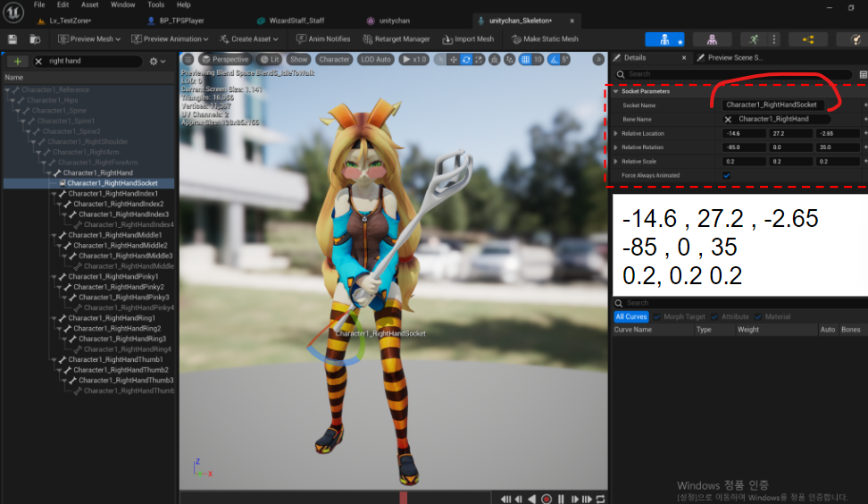Open the playback speed x1.0 dropdown
The width and height of the screenshot is (868, 504).
(414, 59)
